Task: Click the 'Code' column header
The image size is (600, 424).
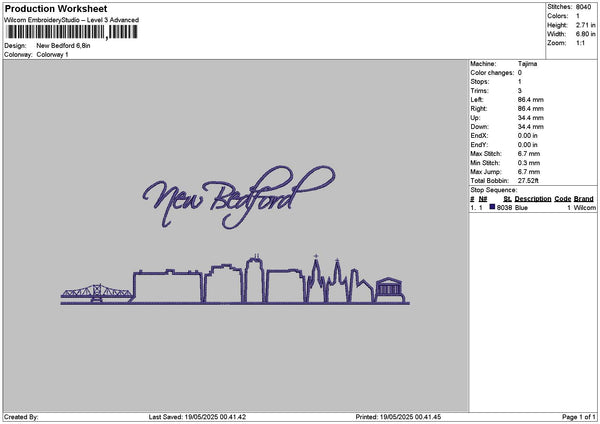Action: pos(562,199)
